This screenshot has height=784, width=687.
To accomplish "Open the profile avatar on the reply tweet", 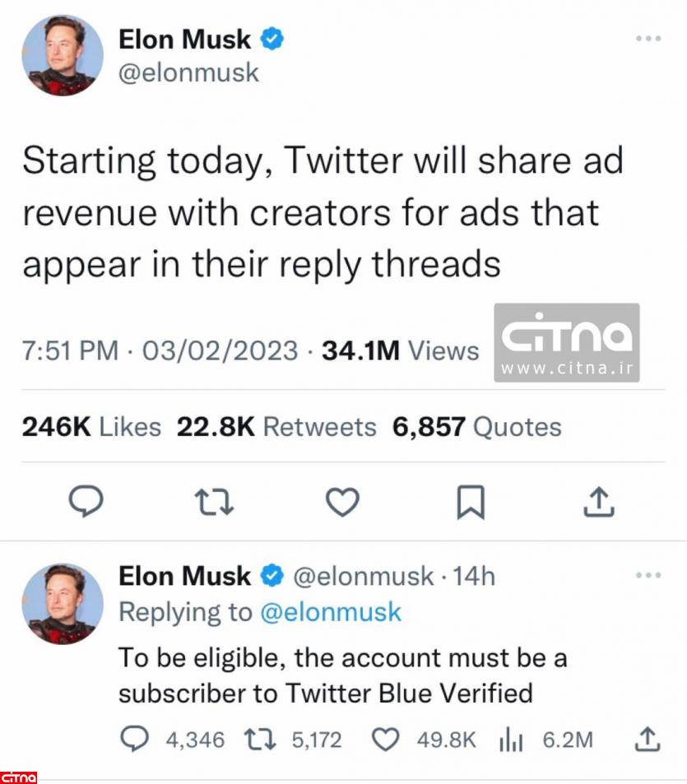I will [63, 604].
